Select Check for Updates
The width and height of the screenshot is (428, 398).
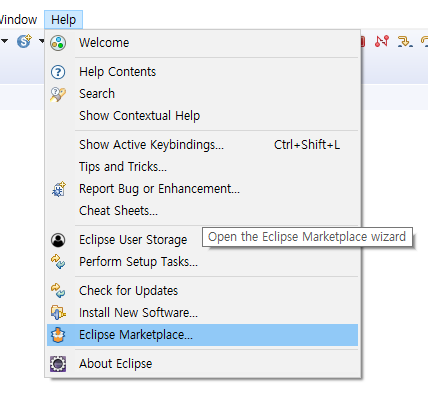(202, 291)
